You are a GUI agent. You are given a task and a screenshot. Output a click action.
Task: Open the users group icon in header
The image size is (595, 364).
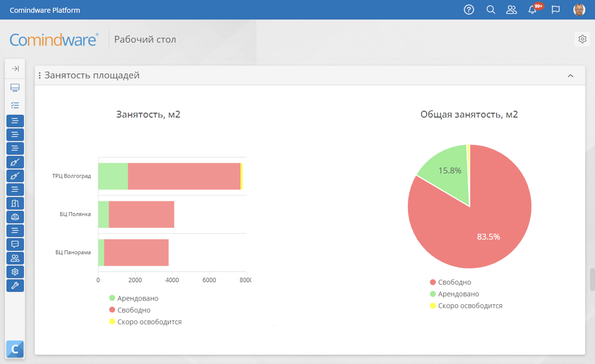pos(511,10)
